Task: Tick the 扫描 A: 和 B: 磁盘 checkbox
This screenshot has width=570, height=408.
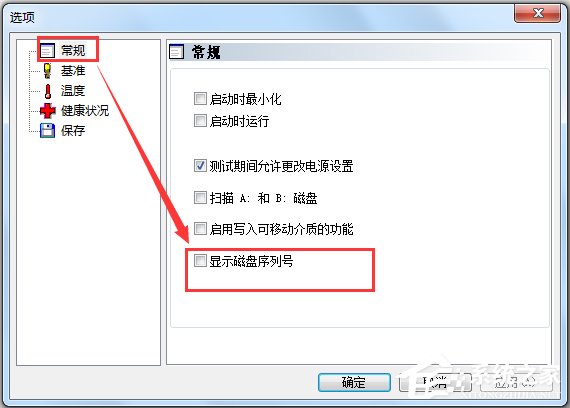Action: pos(200,198)
